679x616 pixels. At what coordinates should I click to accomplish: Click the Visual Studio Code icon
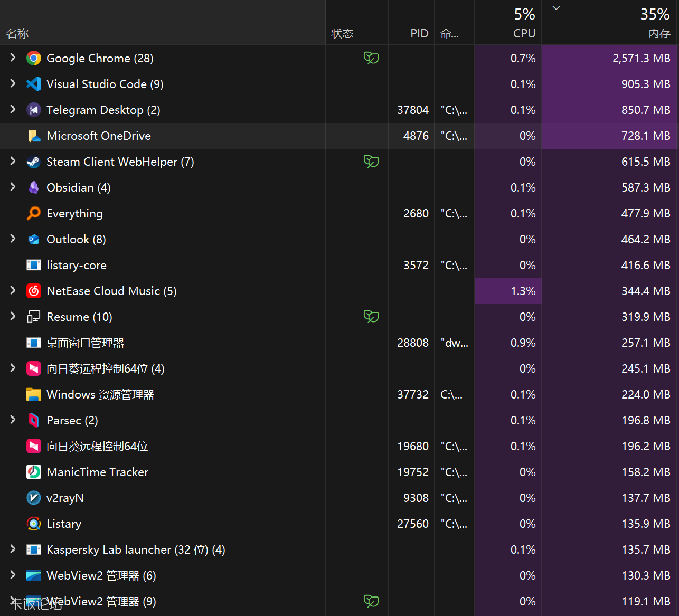coord(34,84)
